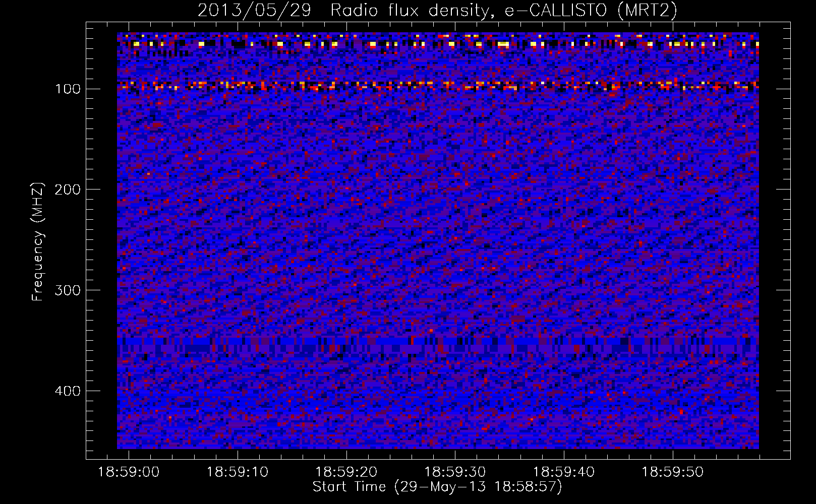Select the 300 frequency tick label
The width and height of the screenshot is (816, 504).
tap(68, 290)
